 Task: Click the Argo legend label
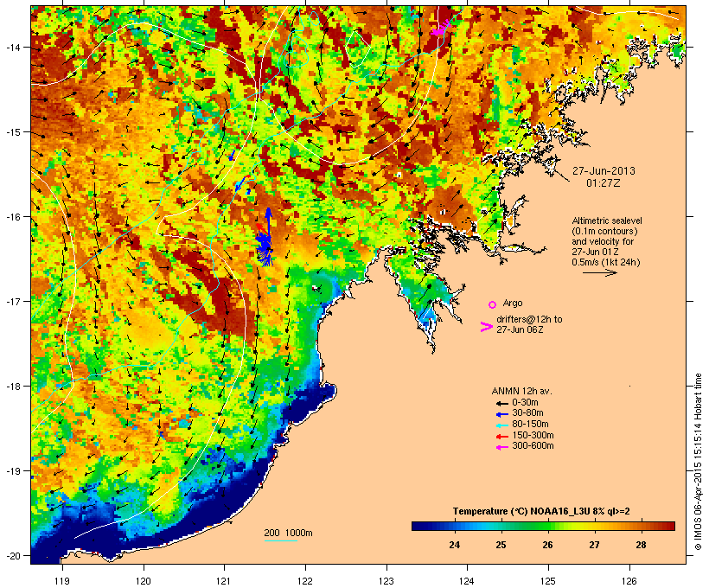pos(513,303)
